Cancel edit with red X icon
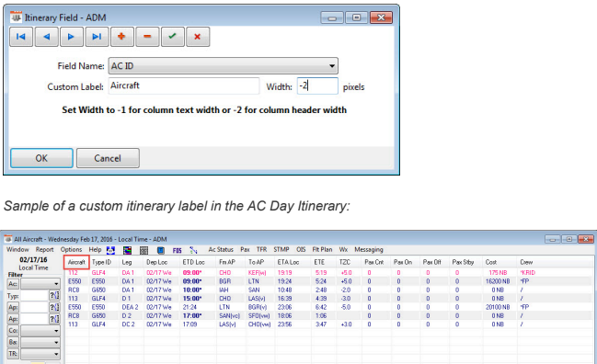 [x=198, y=37]
